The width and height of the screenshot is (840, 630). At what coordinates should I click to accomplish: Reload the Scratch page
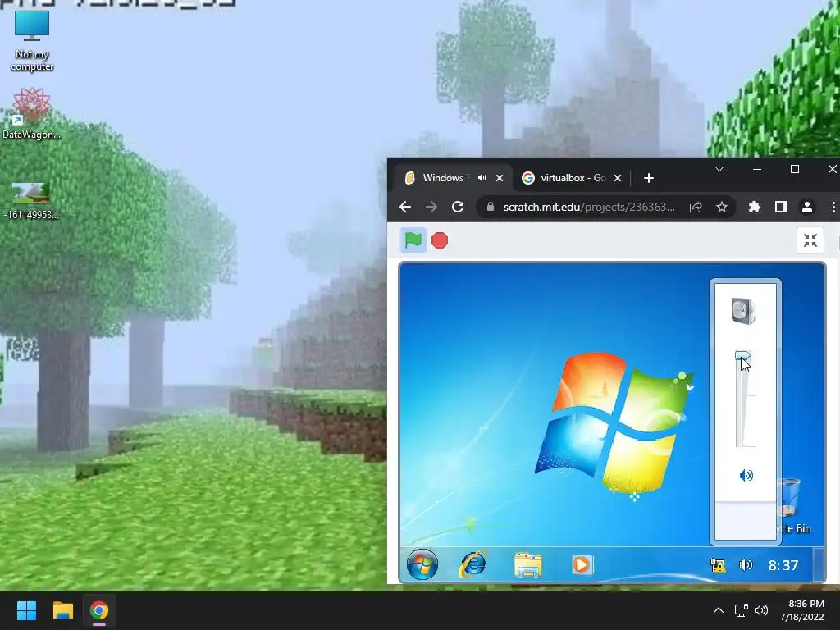(458, 207)
